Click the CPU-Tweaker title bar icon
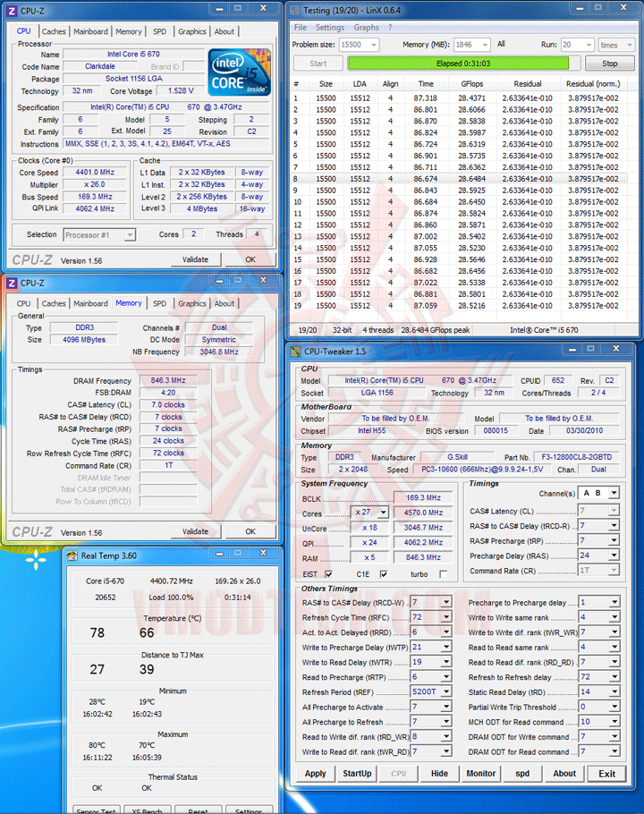The width and height of the screenshot is (644, 814). (296, 352)
